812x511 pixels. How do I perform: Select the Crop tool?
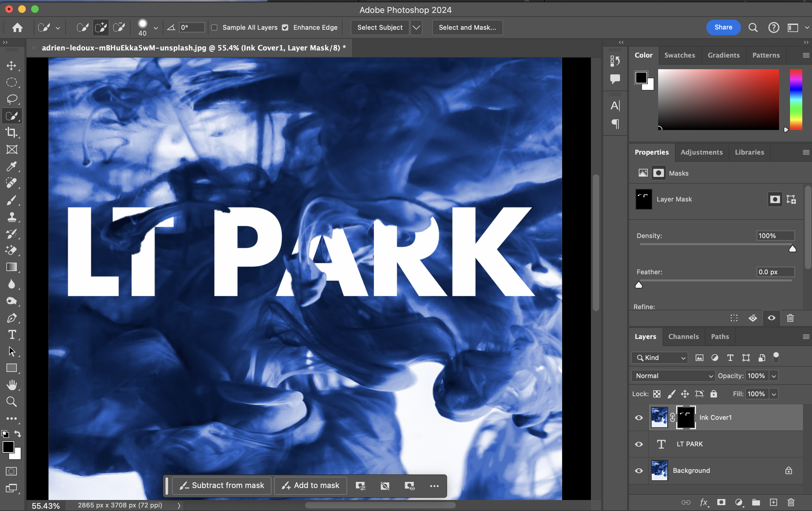(11, 133)
